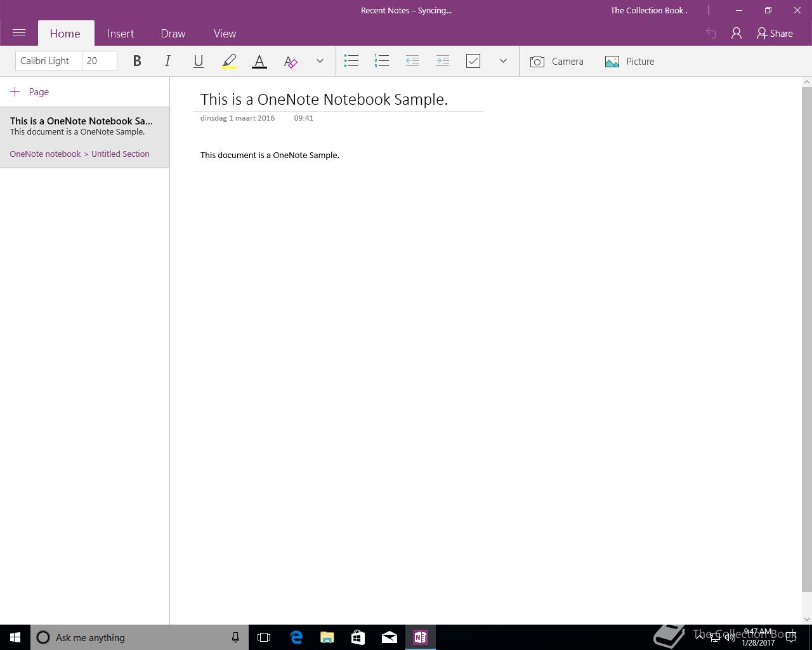Click the vertical scrollbar thumb
Image resolution: width=812 pixels, height=650 pixels.
coord(807,340)
